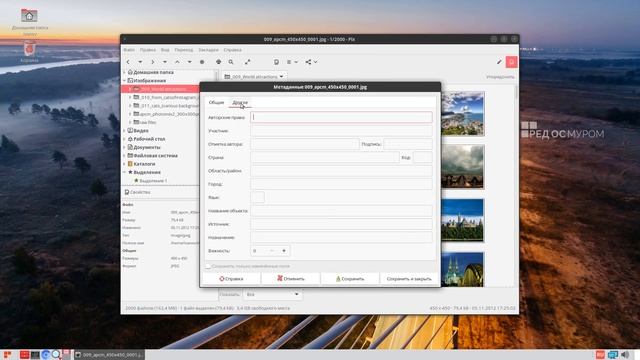The width and height of the screenshot is (640, 360).
Task: Click the Авторские права input field
Action: pos(341,117)
